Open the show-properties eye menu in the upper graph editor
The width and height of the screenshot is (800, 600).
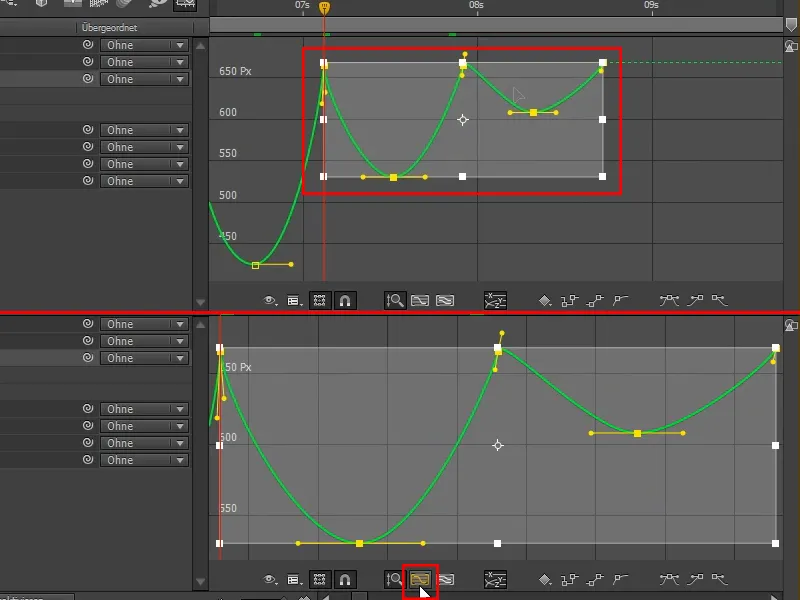pyautogui.click(x=270, y=301)
